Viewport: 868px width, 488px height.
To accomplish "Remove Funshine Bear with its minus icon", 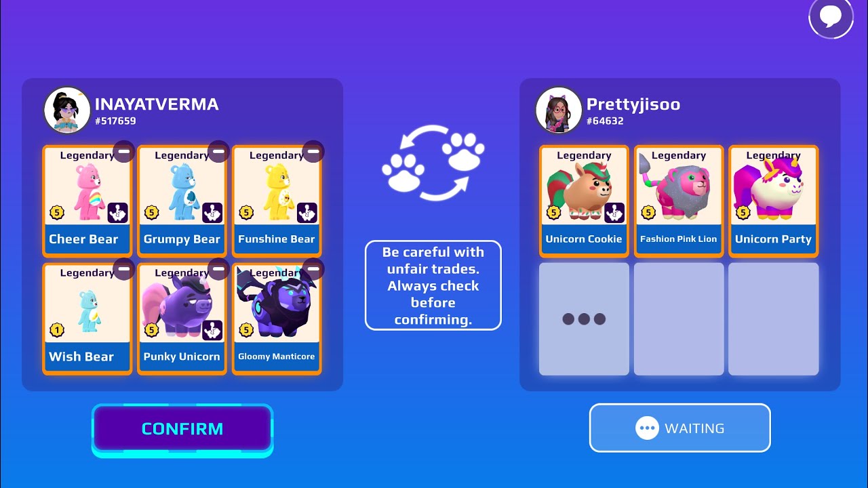I will [x=313, y=152].
